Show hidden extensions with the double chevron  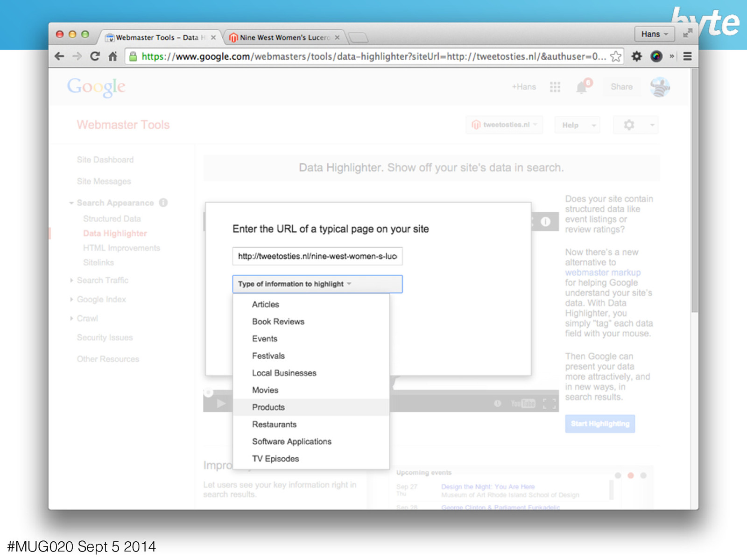[x=672, y=56]
